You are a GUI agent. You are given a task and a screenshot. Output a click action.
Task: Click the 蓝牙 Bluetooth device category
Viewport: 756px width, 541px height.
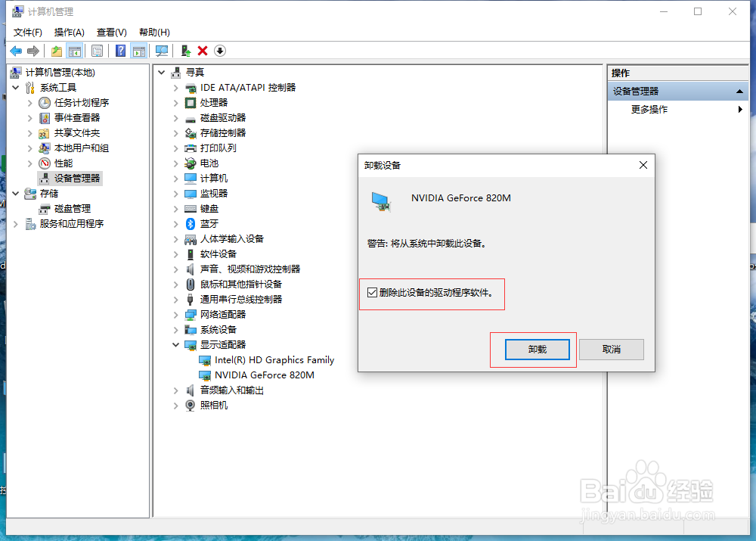[209, 223]
